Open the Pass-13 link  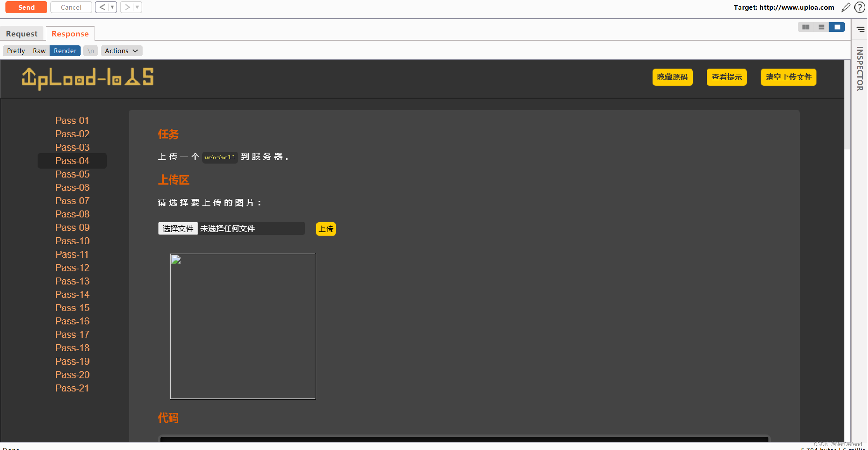click(72, 281)
